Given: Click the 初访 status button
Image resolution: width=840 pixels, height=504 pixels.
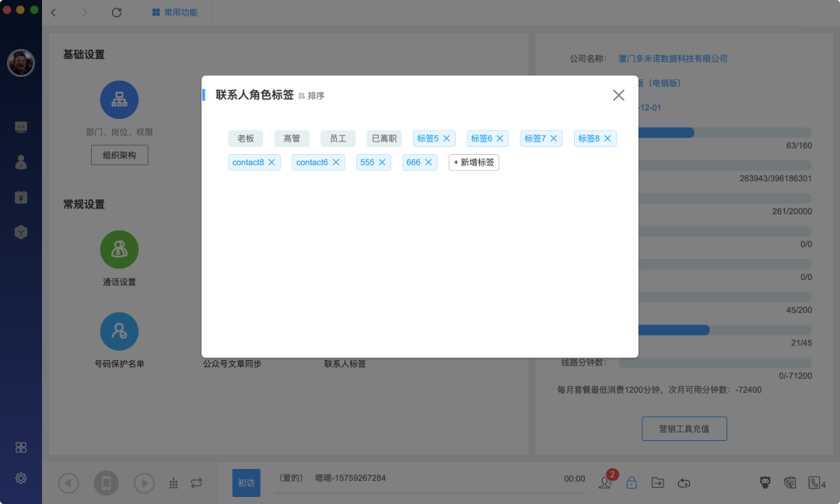Looking at the screenshot, I should tap(247, 482).
